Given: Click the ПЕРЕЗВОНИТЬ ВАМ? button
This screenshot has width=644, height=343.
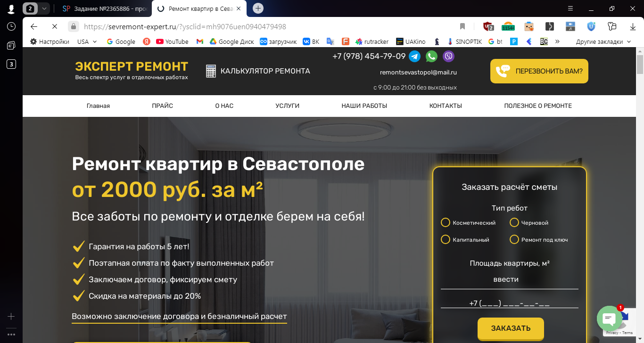Looking at the screenshot, I should pyautogui.click(x=539, y=71).
